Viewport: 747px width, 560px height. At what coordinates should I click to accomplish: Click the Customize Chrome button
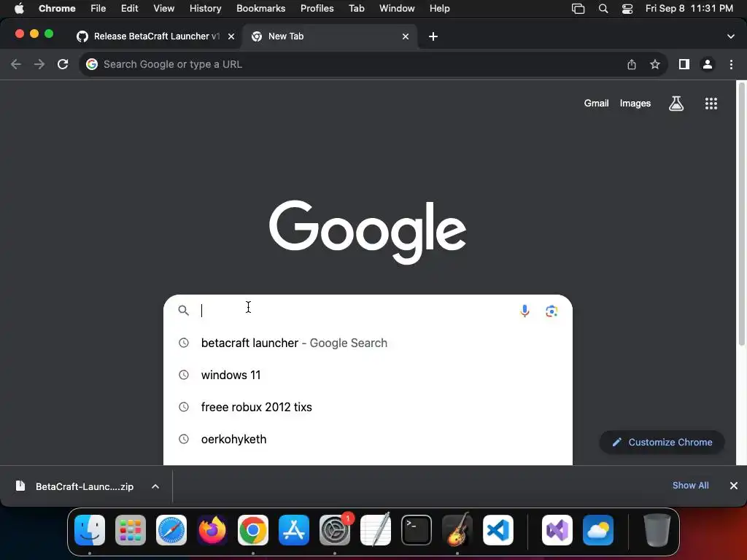pyautogui.click(x=662, y=443)
